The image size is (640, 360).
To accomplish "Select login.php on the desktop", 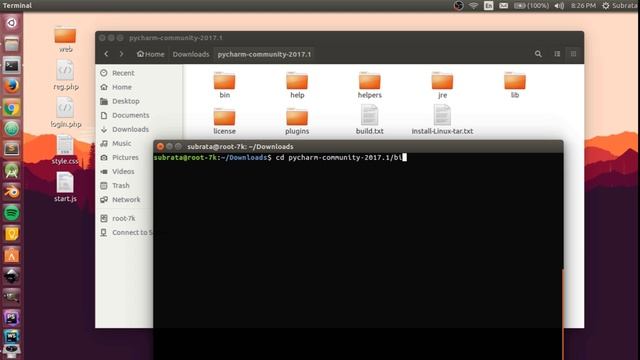I will [65, 113].
